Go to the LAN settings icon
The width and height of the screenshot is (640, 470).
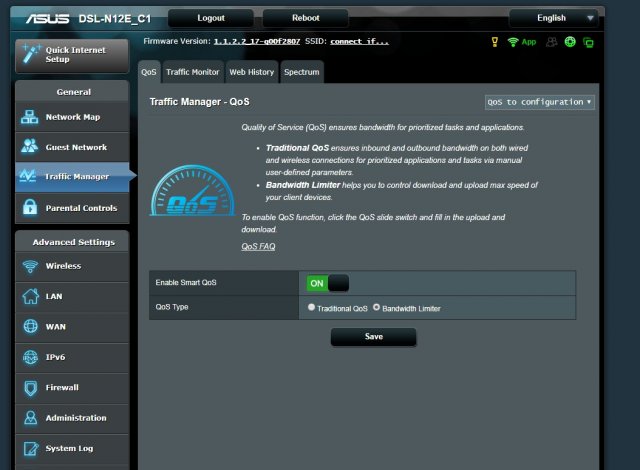pyautogui.click(x=29, y=296)
